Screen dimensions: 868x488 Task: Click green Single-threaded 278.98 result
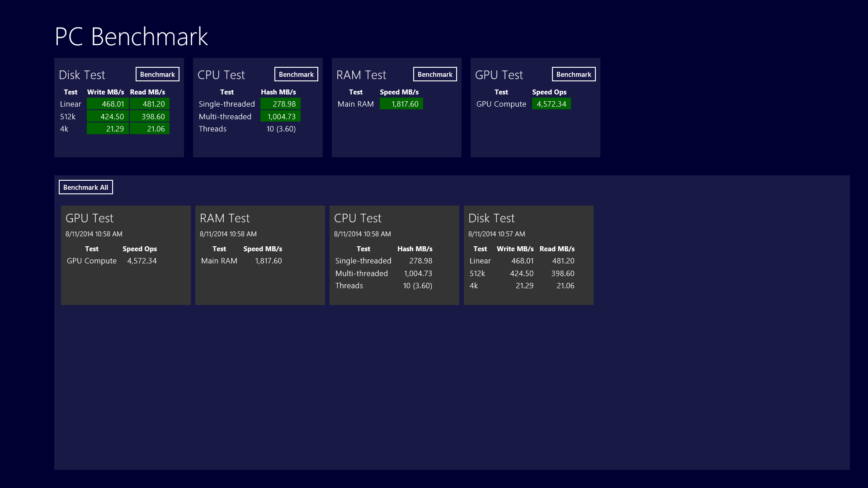[280, 104]
